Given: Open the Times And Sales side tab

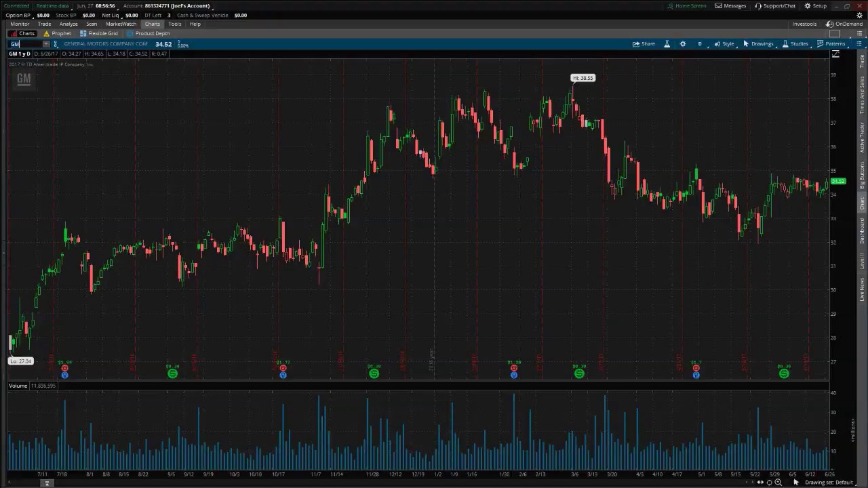Looking at the screenshot, I should tap(862, 95).
